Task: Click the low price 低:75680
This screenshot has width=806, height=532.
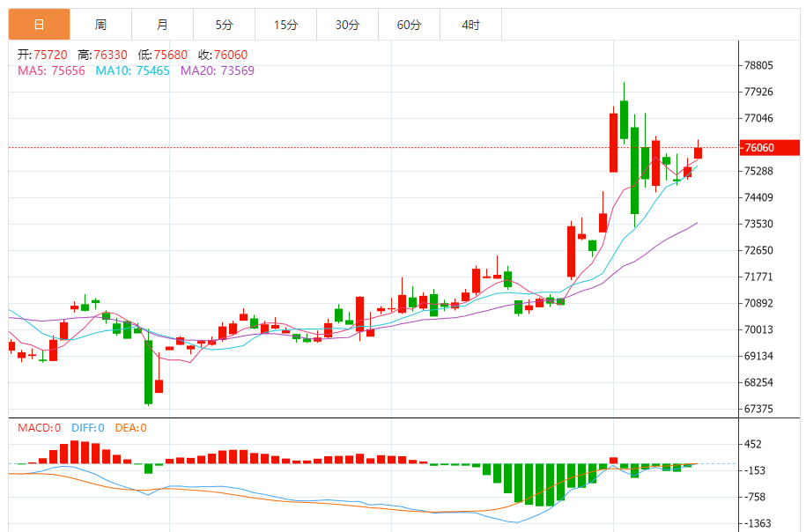Action: 163,55
